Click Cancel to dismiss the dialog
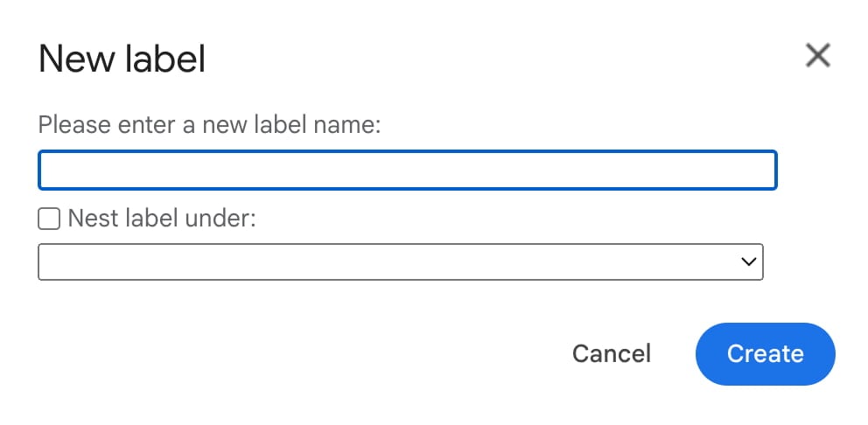 611,353
